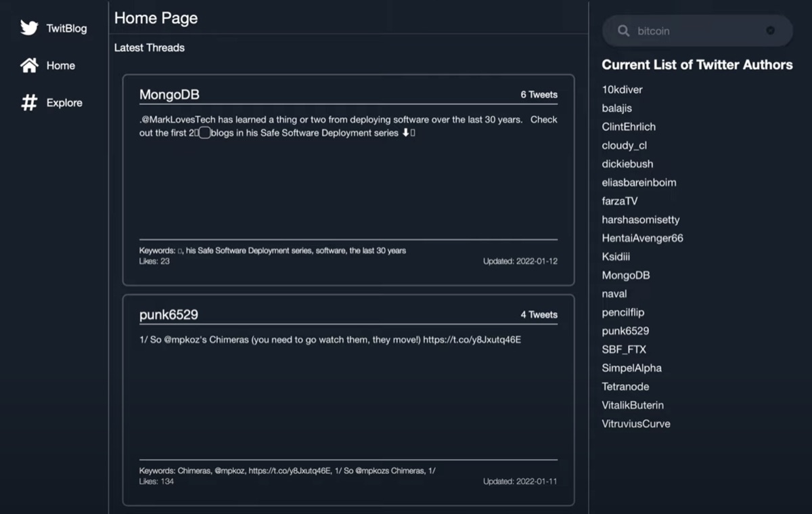Viewport: 812px width, 514px height.
Task: Click the Home Page heading
Action: click(156, 18)
